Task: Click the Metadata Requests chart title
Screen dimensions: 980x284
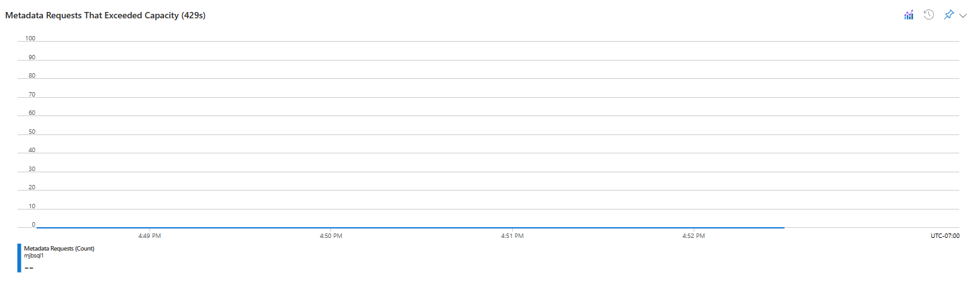Action: tap(105, 16)
